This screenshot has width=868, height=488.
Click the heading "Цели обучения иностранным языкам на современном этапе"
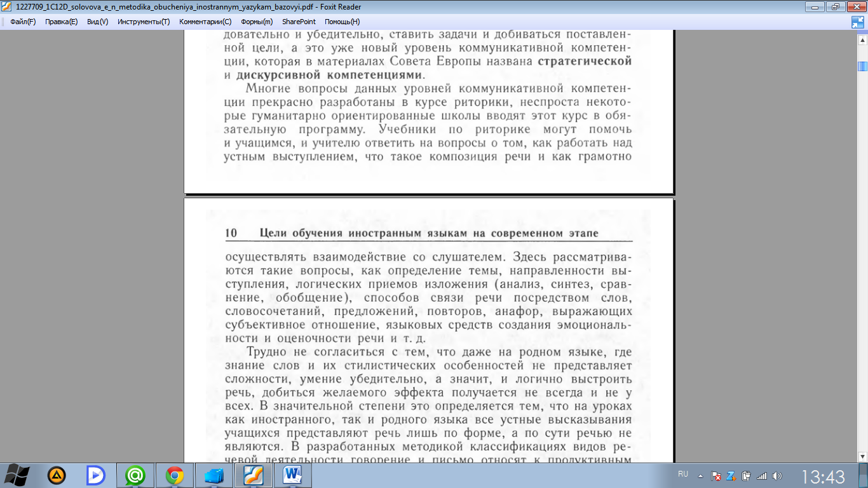429,234
